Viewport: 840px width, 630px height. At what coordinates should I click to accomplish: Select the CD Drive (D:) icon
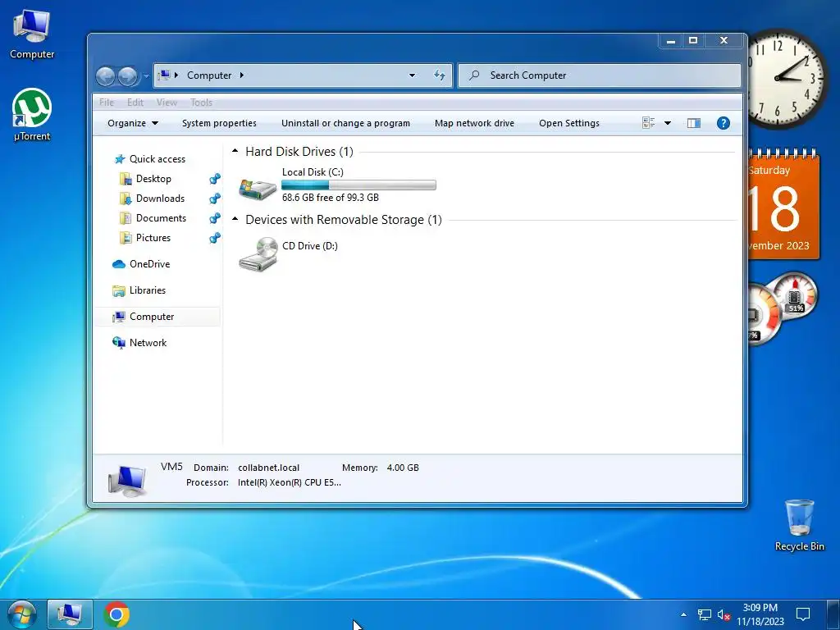[x=258, y=254]
